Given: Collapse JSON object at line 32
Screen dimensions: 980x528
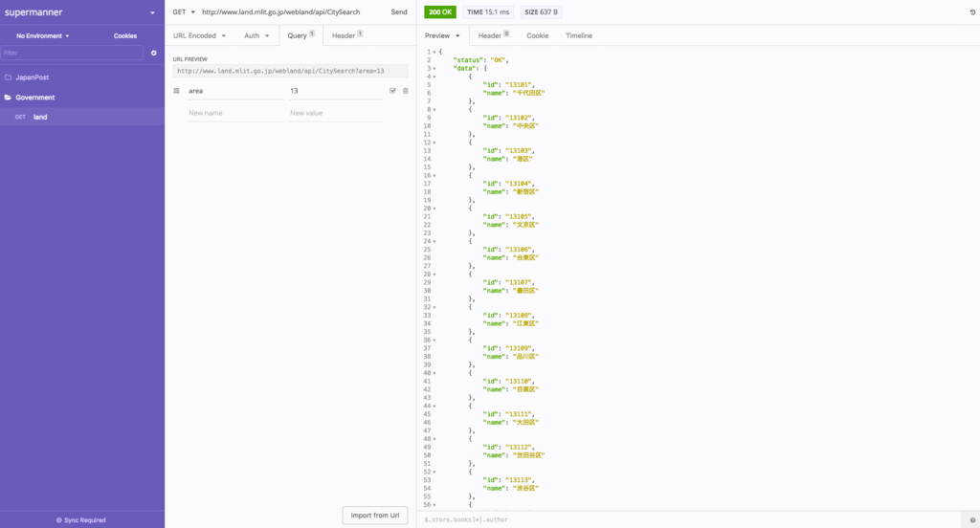Looking at the screenshot, I should pyautogui.click(x=434, y=307).
